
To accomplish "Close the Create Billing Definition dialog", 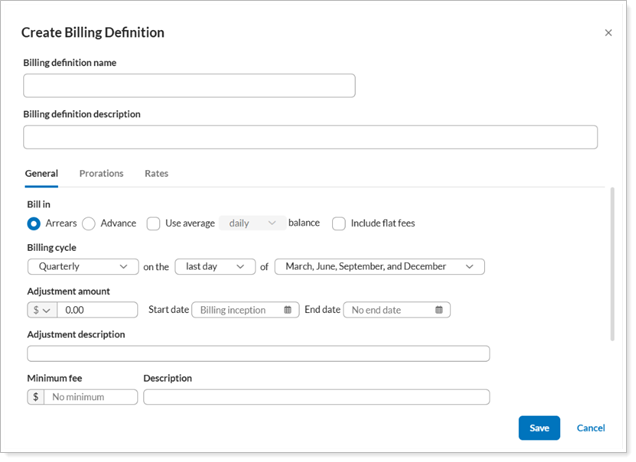I will click(608, 33).
